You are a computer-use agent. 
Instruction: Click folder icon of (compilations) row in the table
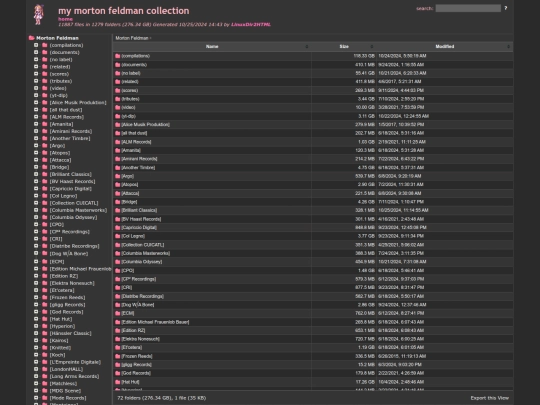click(118, 56)
